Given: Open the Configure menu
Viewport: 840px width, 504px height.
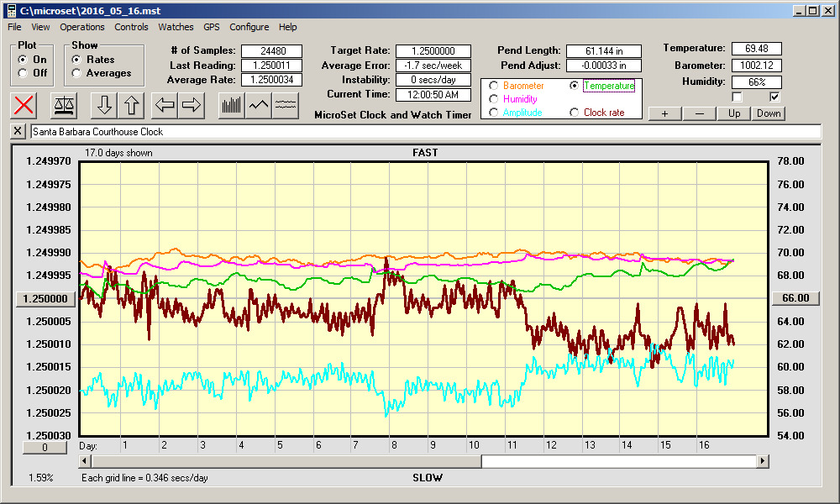Looking at the screenshot, I should pos(249,27).
